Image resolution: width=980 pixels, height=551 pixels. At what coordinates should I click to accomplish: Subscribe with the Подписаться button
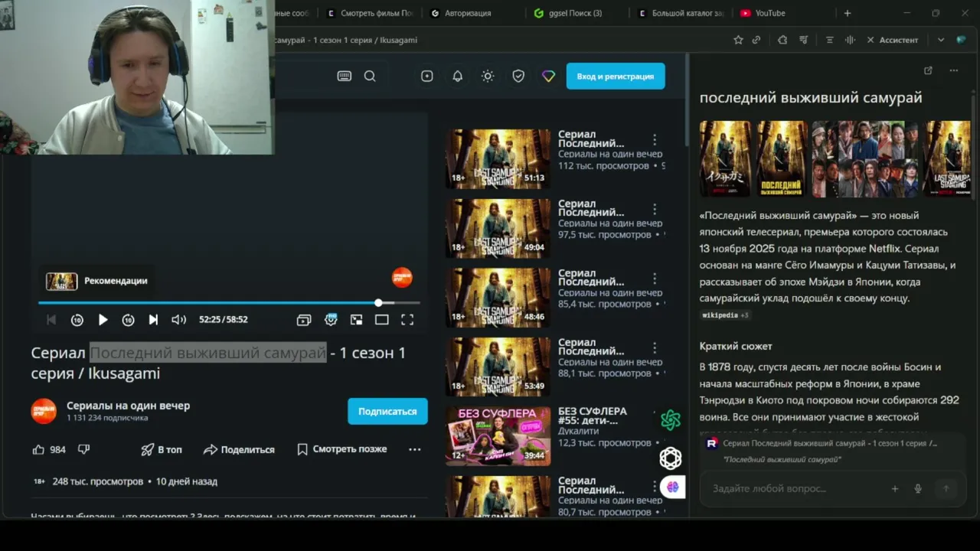click(387, 411)
